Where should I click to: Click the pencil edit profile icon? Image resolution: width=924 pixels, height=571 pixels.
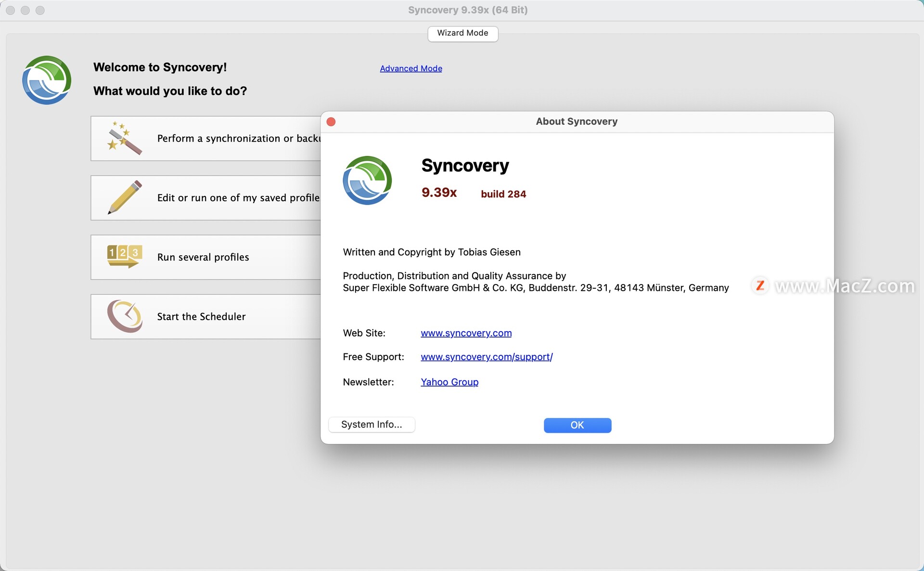click(125, 197)
